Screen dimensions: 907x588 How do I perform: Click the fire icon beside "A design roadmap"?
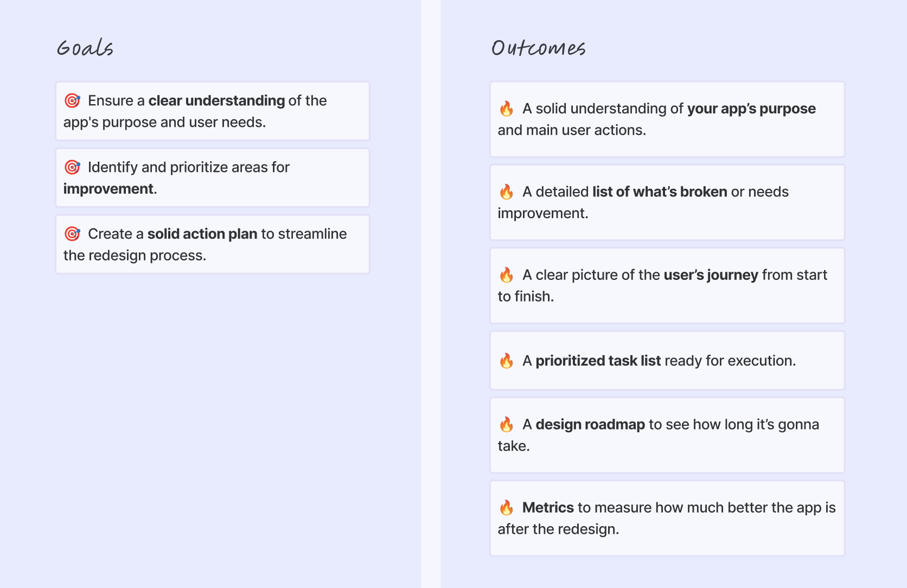tap(507, 424)
